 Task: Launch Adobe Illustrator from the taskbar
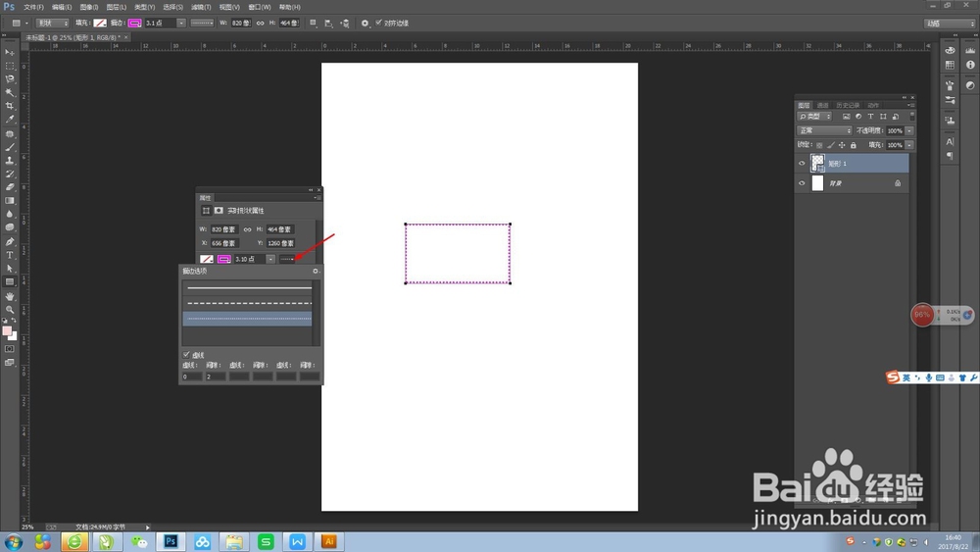328,541
